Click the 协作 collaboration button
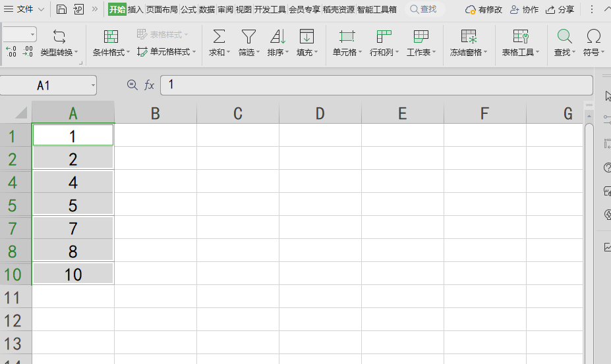Viewport: 611px width, 364px height. 524,10
